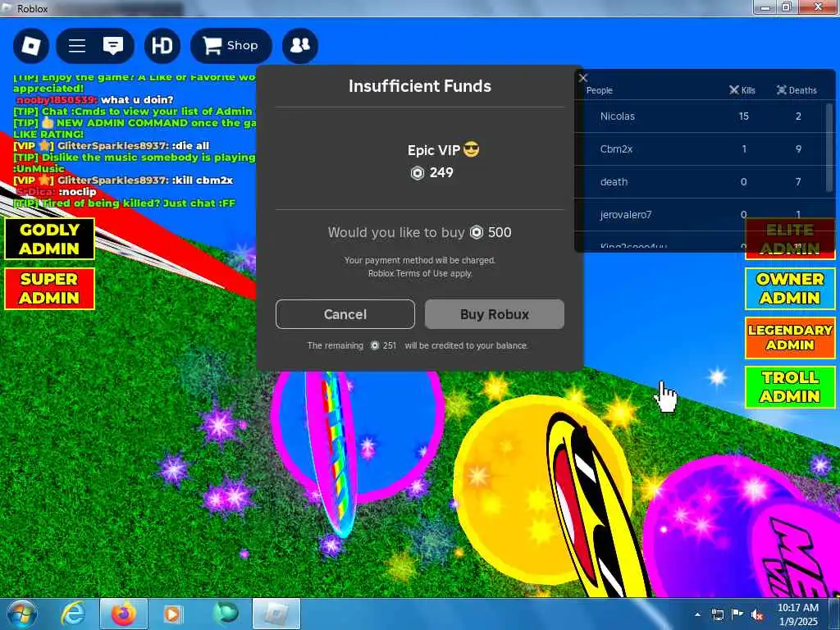This screenshot has width=840, height=630.
Task: Click the remaining 251 Robux note
Action: (x=418, y=345)
